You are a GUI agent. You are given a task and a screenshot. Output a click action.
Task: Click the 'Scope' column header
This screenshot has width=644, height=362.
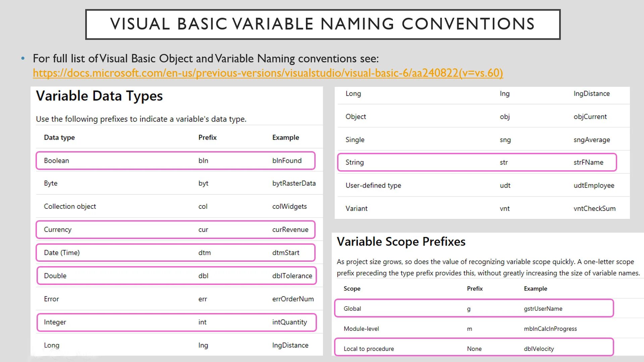coord(352,289)
